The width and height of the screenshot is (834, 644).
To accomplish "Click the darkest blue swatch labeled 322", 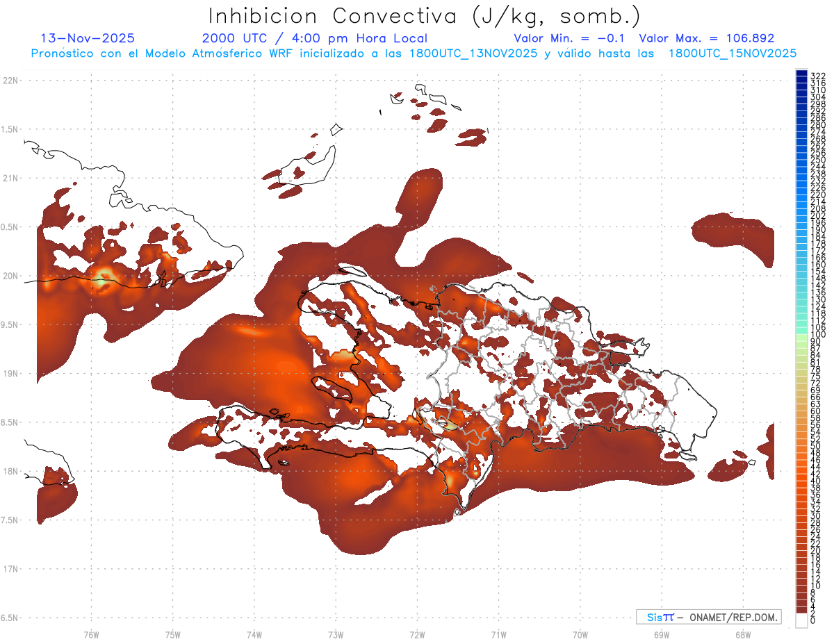I will pos(801,74).
